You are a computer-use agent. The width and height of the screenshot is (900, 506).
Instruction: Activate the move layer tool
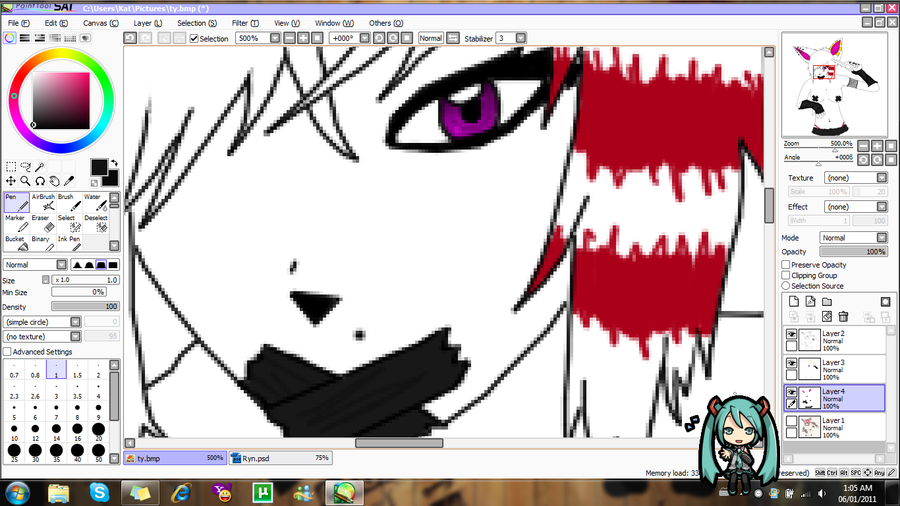pyautogui.click(x=11, y=181)
